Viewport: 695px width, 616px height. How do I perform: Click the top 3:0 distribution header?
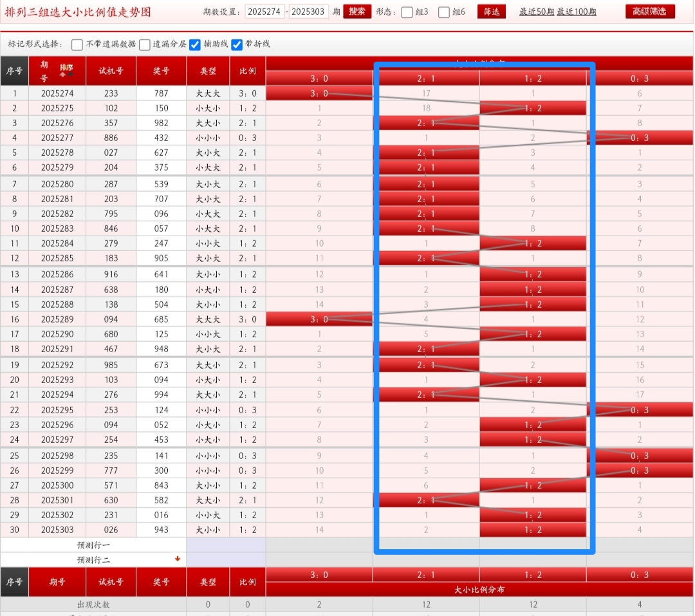point(319,79)
